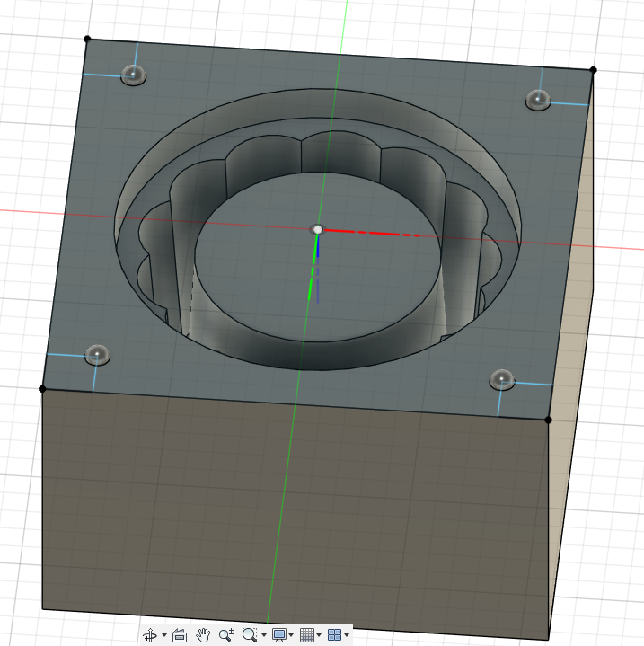Open the Grid and Snaps dropdown arrow
The height and width of the screenshot is (646, 644).
point(319,636)
